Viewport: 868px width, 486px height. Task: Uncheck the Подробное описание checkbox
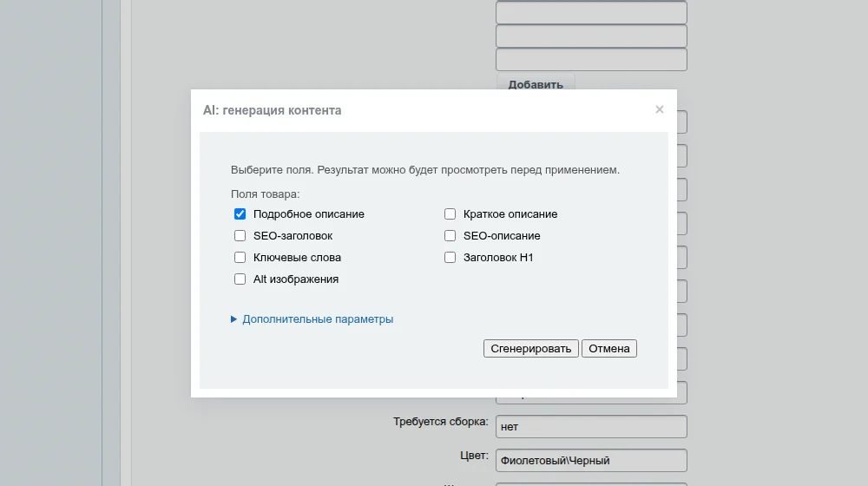pyautogui.click(x=240, y=214)
